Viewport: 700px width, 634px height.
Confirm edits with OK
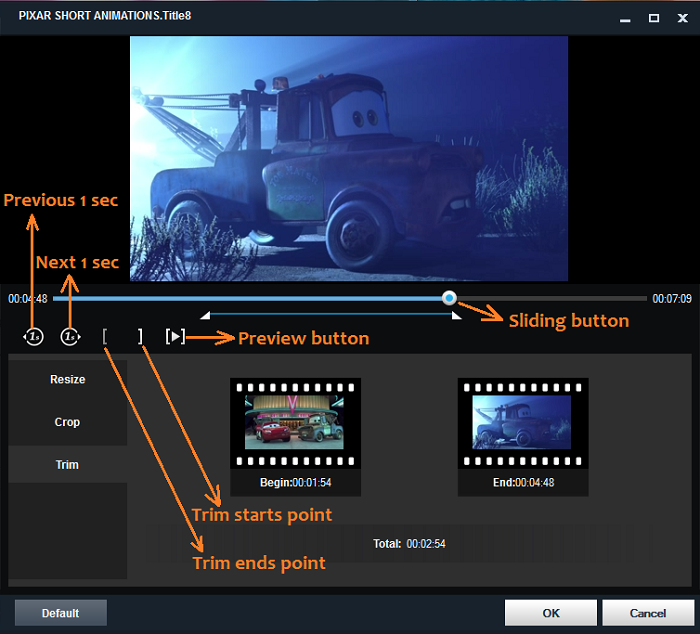click(550, 613)
